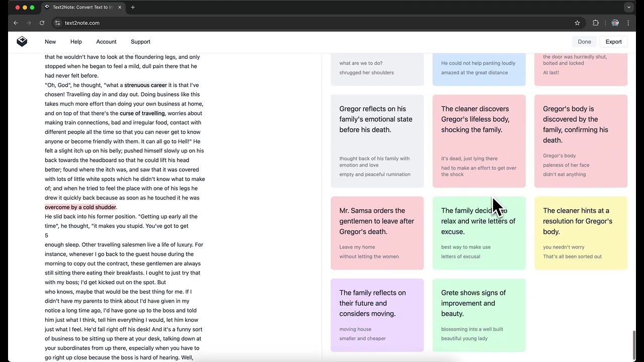Reload the page using refresh icon

(42, 23)
